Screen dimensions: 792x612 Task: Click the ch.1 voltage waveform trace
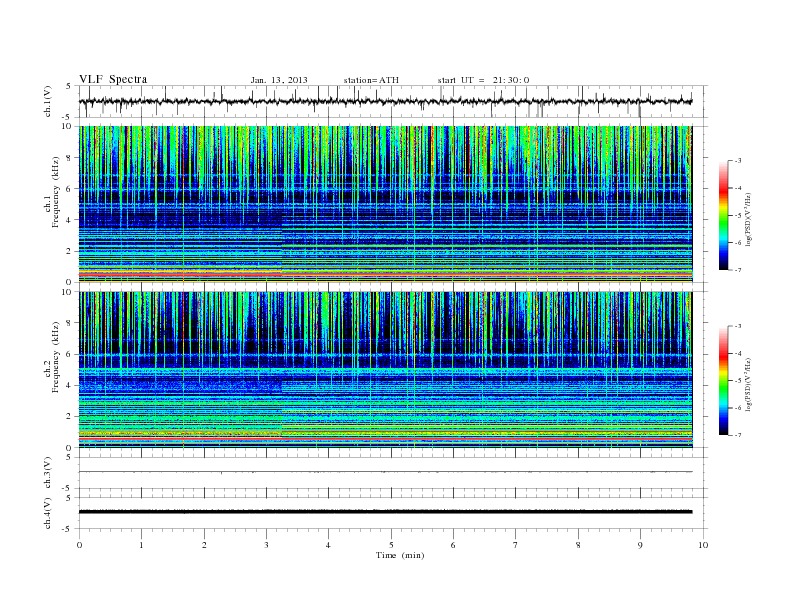tap(385, 101)
